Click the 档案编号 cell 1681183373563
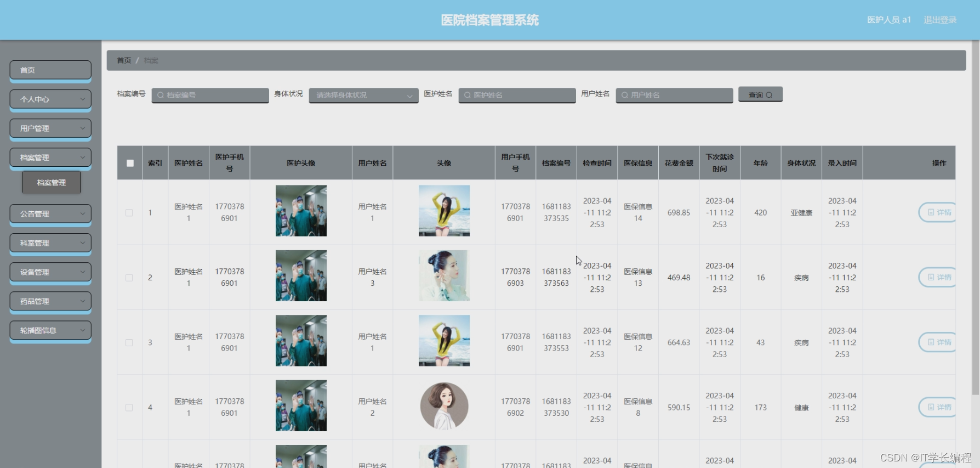 556,278
